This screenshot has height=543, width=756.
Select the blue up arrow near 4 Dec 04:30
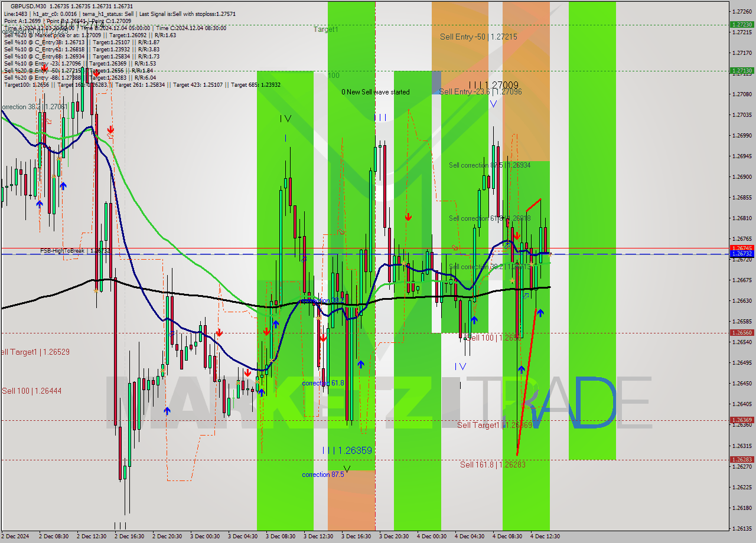[x=473, y=320]
